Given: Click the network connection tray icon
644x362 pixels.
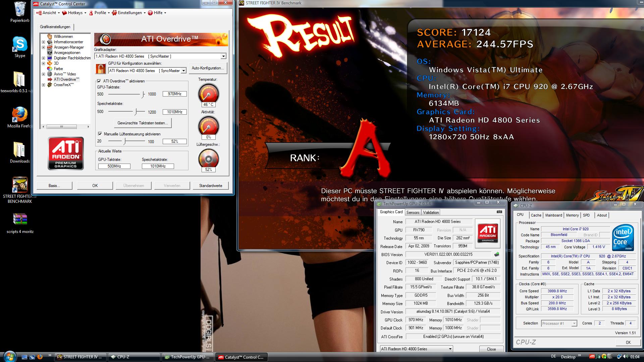Looking at the screenshot, I should (x=619, y=357).
